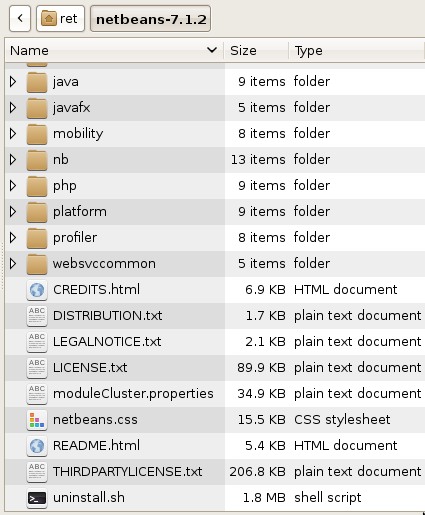This screenshot has height=515, width=425.
Task: Click the 6.9 KB size value
Action: [265, 289]
